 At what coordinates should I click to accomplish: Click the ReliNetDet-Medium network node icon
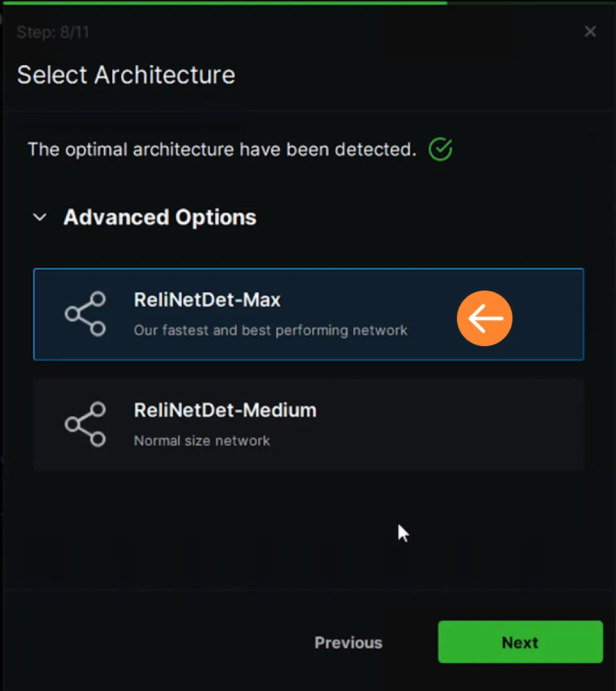(x=85, y=424)
